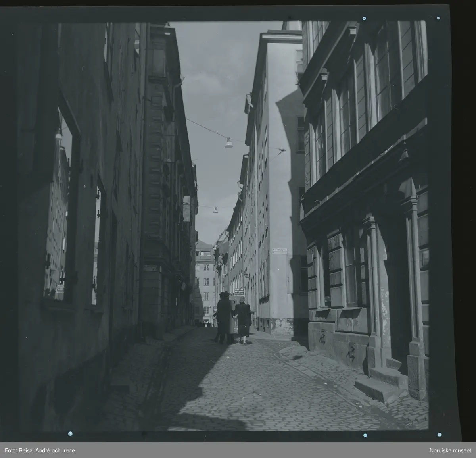This screenshot has height=458, width=476.
Task: Click the street name sign on the sunlit corner building
Action: click(279, 251)
